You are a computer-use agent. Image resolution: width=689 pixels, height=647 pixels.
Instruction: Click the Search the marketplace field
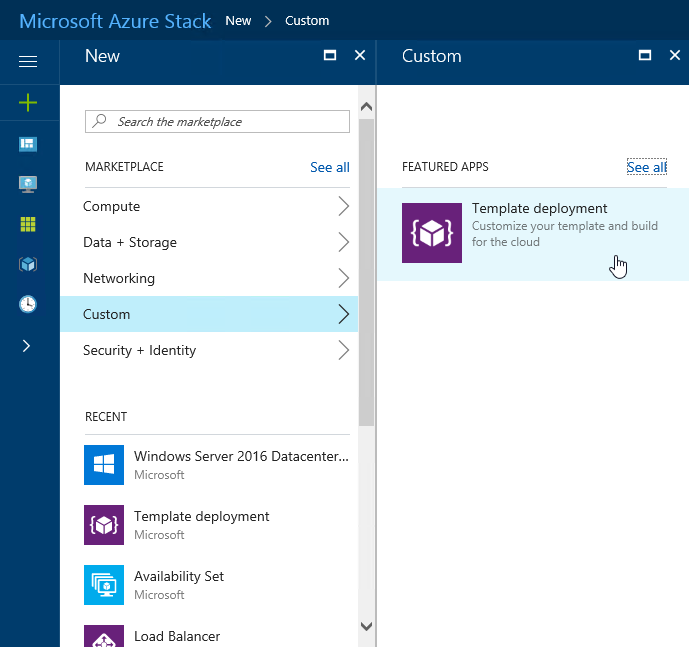217,121
